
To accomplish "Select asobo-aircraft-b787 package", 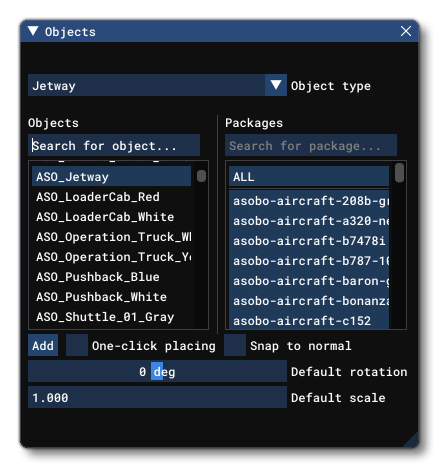I will click(x=309, y=261).
